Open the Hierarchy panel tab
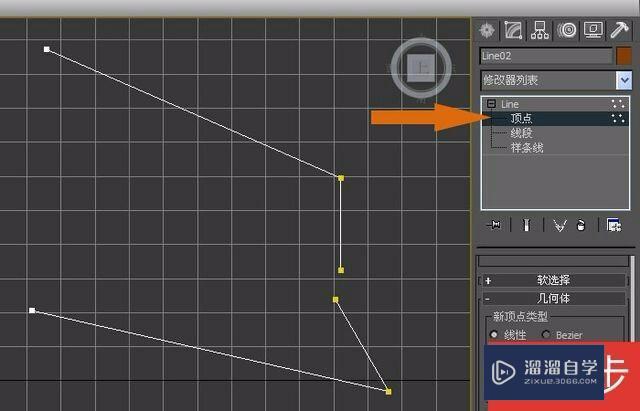Viewport: 640px width, 411px height. [540, 30]
